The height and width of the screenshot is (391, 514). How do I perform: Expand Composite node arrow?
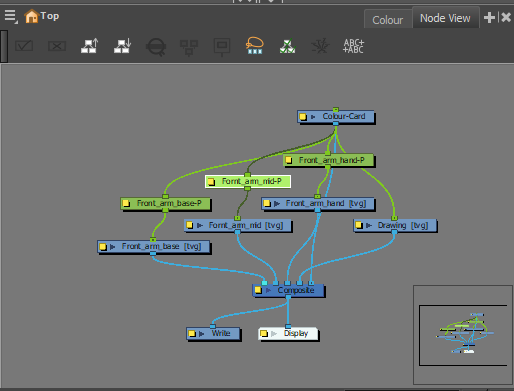click(268, 290)
